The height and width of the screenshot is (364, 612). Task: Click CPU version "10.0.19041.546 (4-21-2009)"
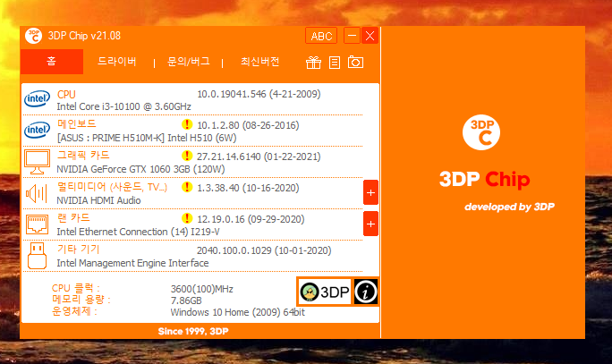[259, 94]
